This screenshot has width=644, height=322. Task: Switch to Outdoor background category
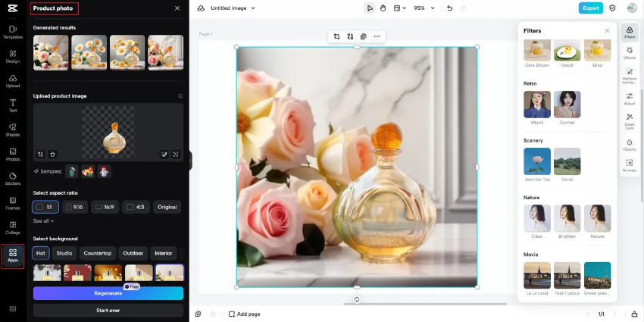click(133, 253)
